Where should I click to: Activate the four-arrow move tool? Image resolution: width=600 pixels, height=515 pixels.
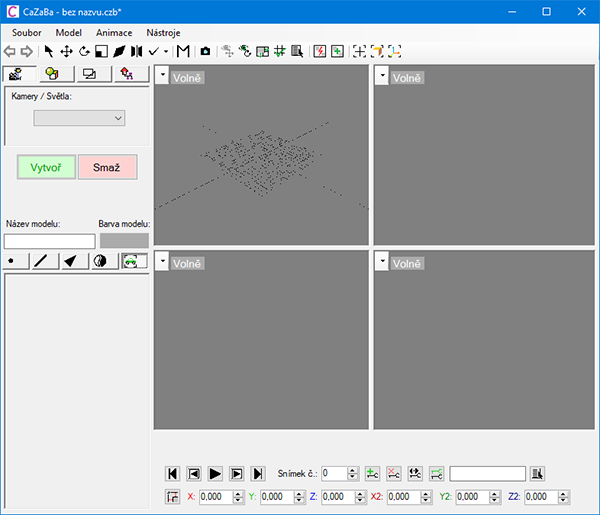pyautogui.click(x=66, y=51)
